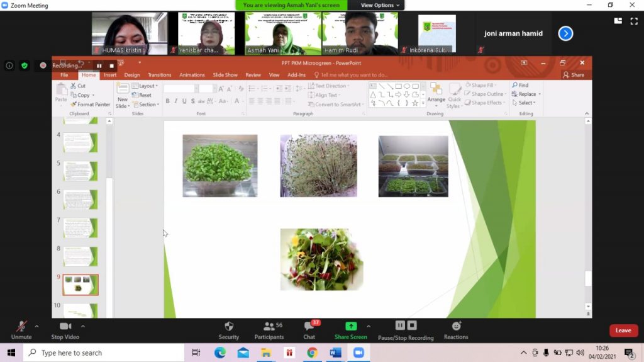Click the meeting information icon
644x362 pixels.
[x=9, y=65]
